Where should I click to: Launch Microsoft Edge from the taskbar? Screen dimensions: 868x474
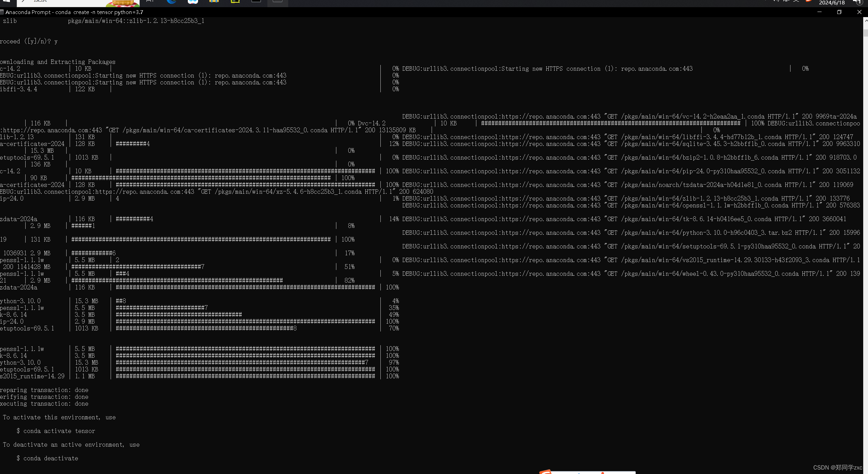pyautogui.click(x=171, y=2)
